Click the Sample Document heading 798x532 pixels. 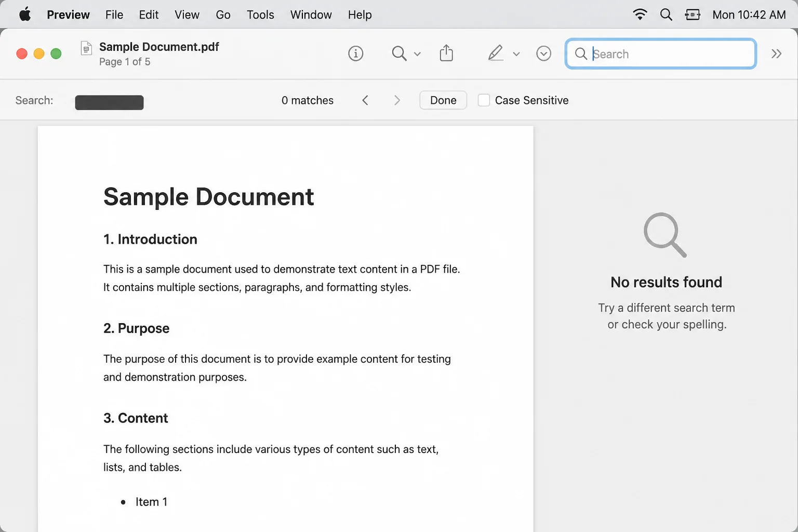pos(208,197)
